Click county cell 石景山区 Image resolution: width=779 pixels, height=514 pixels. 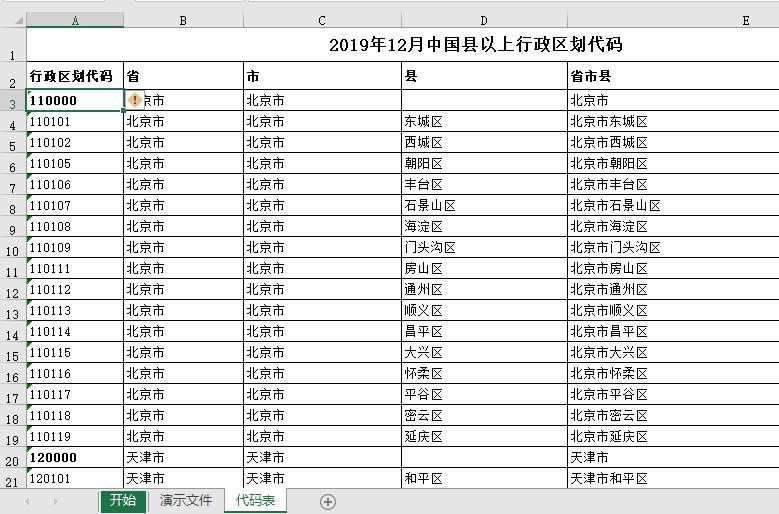[x=484, y=206]
